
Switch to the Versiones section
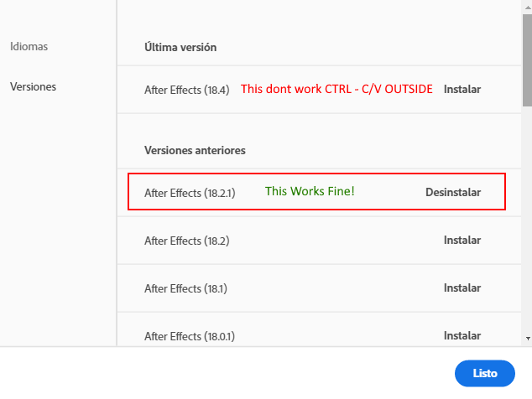point(33,86)
